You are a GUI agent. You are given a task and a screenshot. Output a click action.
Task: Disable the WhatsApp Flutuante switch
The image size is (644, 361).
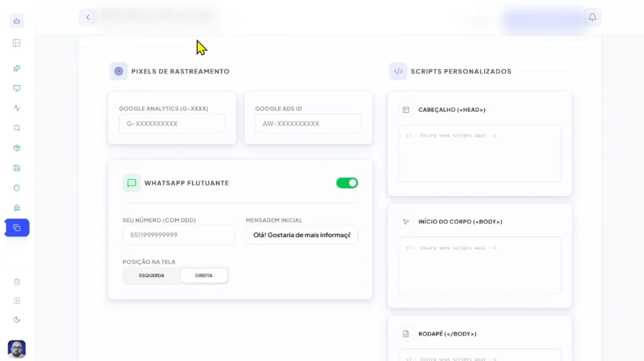tap(347, 183)
